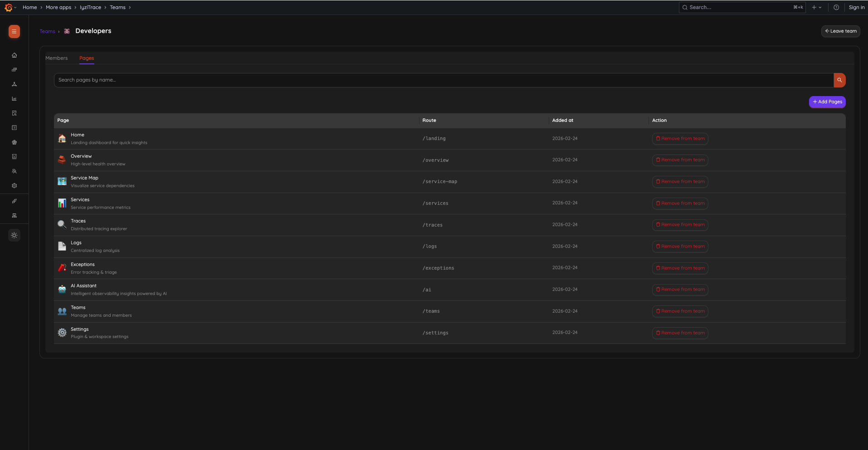This screenshot has height=450, width=868.
Task: Go to More apps breadcrumb
Action: (59, 7)
